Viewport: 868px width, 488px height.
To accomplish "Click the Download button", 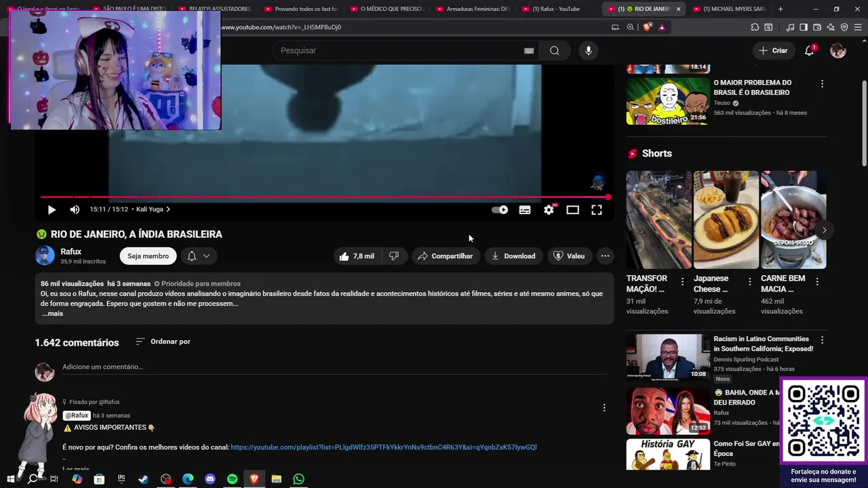I will (x=513, y=256).
